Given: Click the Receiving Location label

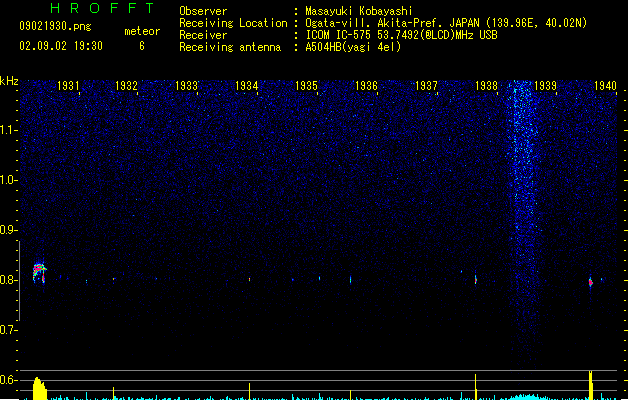Looking at the screenshot, I should coord(233,23).
